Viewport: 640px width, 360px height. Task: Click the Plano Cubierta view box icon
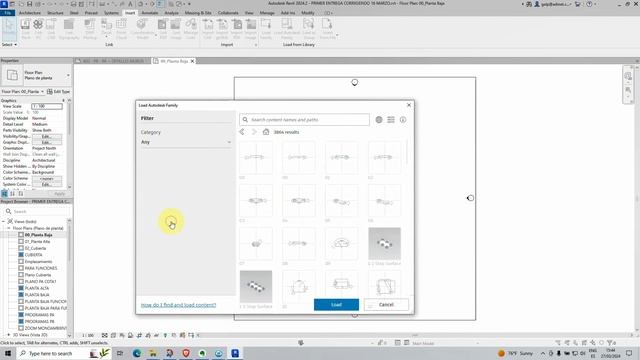coord(21,275)
